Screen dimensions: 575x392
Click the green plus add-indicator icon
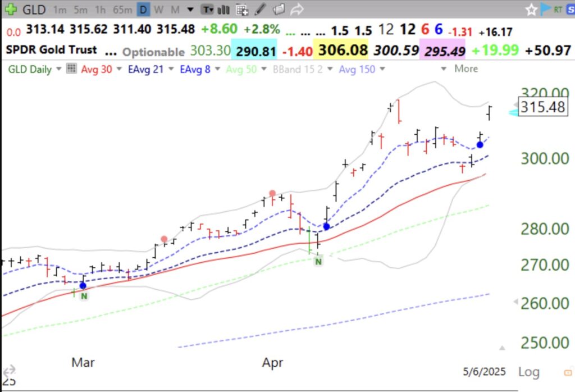point(11,9)
